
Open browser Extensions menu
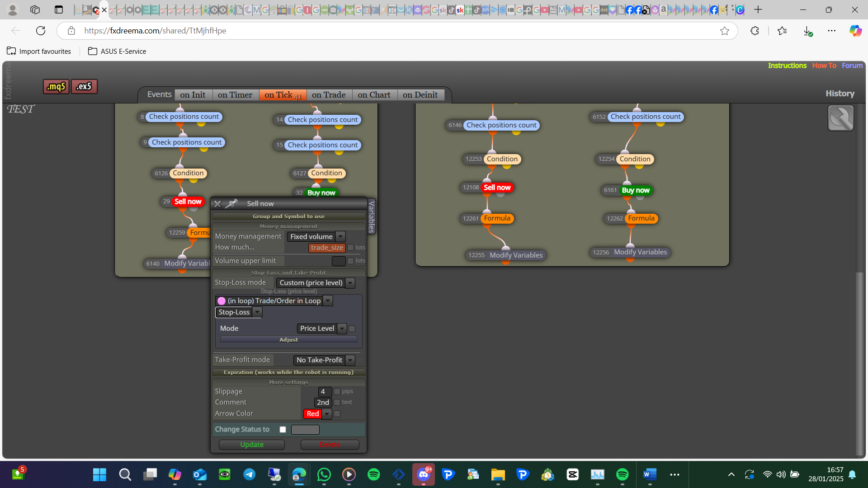point(755,31)
